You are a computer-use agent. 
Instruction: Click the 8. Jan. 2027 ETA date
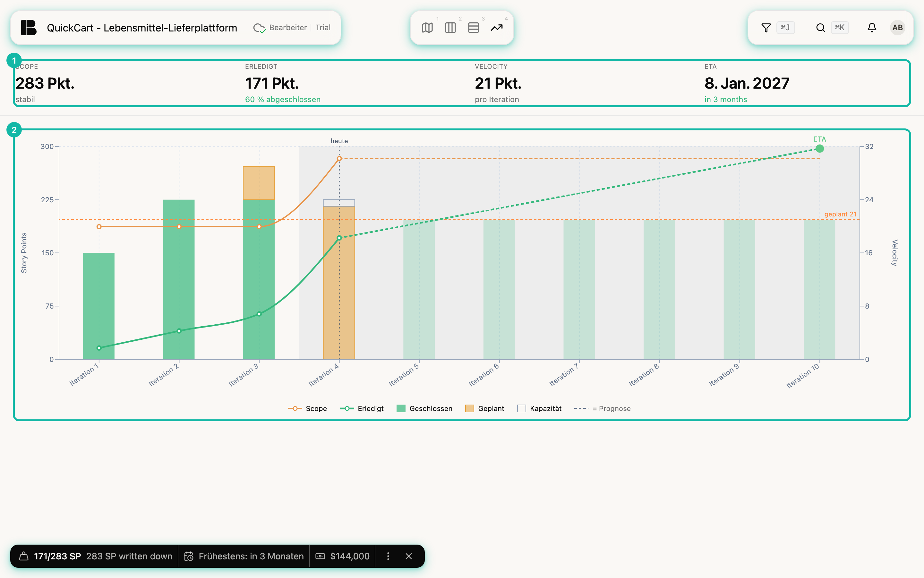(x=747, y=83)
